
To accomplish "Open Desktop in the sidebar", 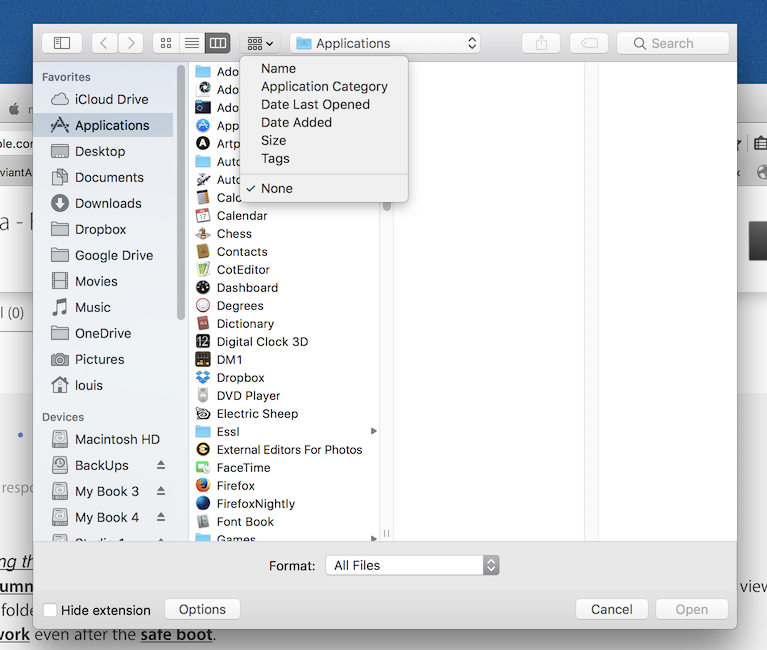I will (103, 151).
